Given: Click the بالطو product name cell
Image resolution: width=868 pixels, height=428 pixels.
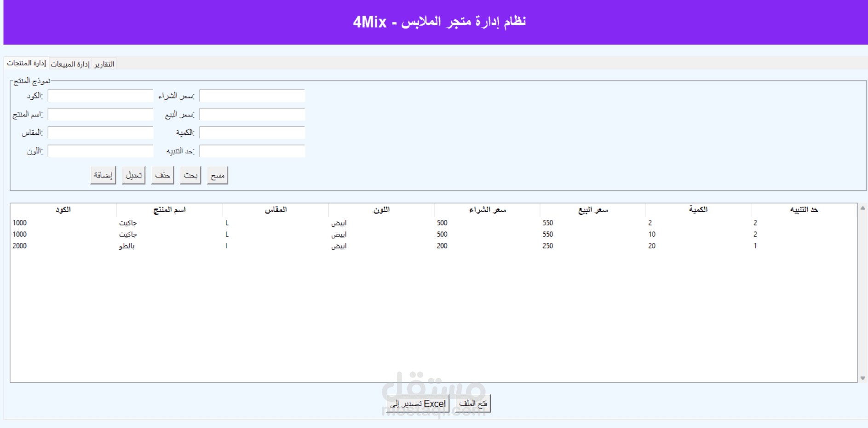Looking at the screenshot, I should pos(126,246).
